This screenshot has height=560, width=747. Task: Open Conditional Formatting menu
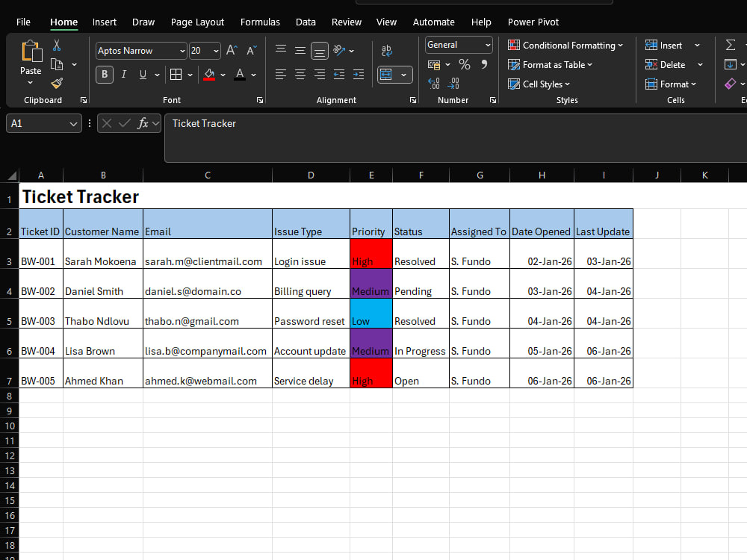click(x=565, y=46)
